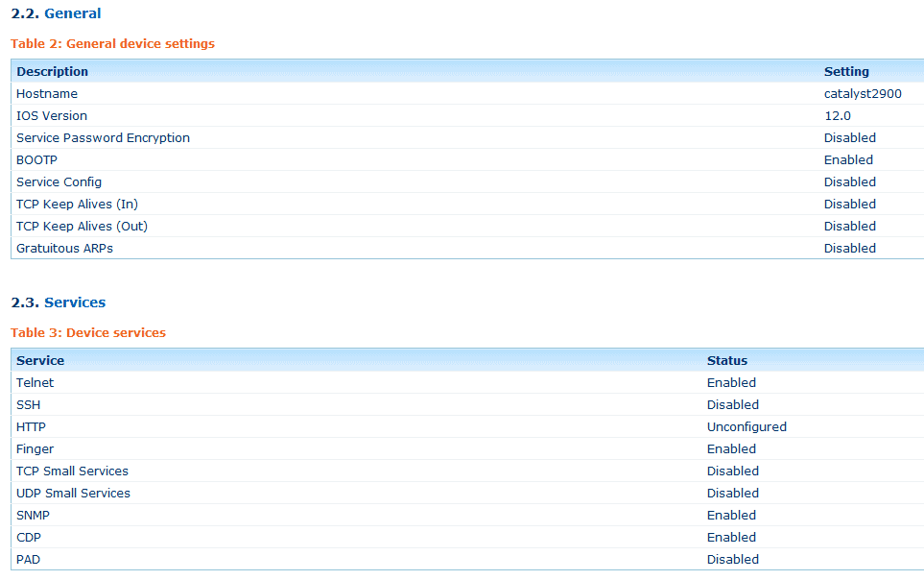Click Enabled status for CDP

pos(731,538)
